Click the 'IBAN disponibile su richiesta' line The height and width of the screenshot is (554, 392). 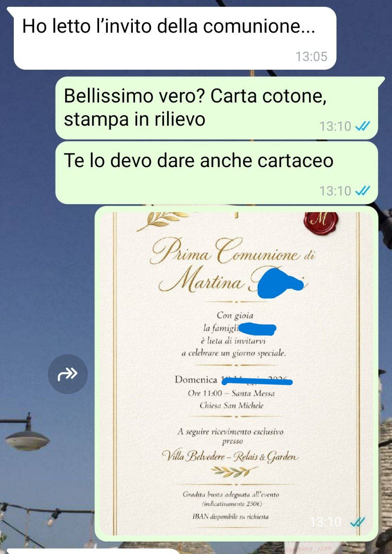(231, 517)
